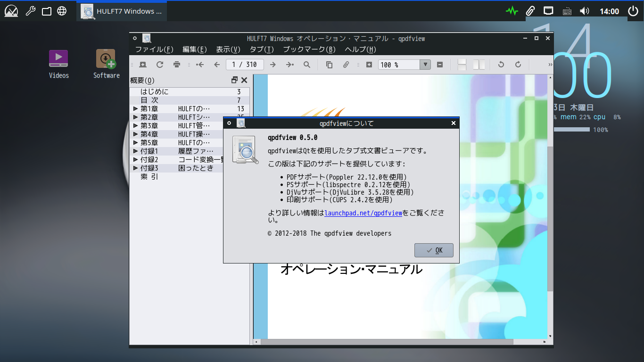Jump to first page arrow icon
Image resolution: width=644 pixels, height=362 pixels.
pos(200,65)
